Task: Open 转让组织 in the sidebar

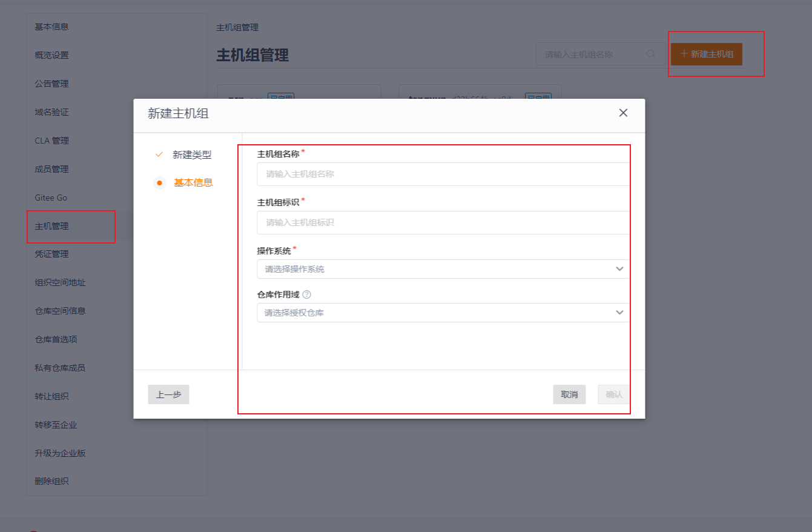Action: 51,396
